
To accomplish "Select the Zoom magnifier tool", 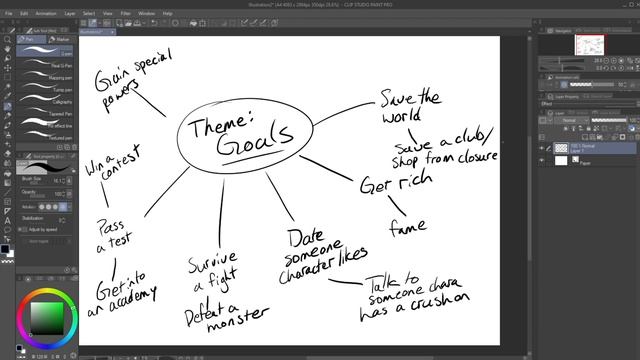I will point(7,40).
